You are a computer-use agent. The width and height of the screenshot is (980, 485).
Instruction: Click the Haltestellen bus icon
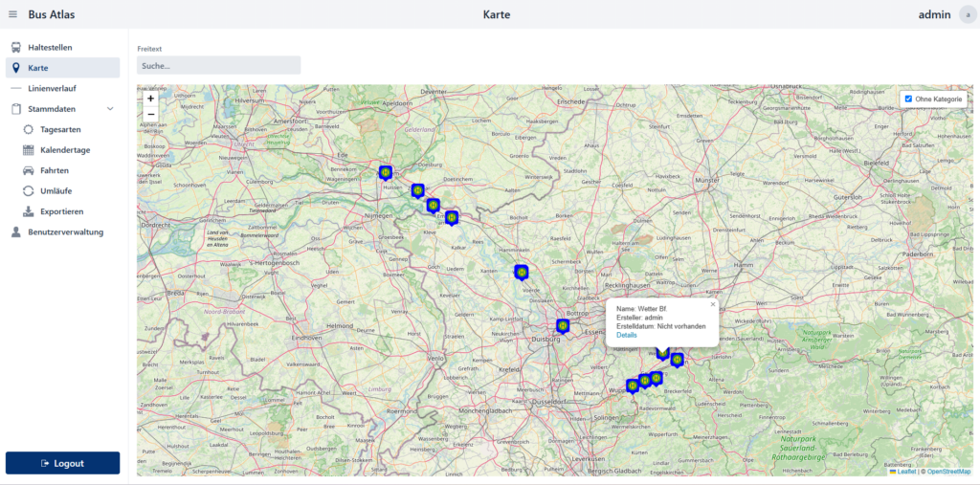(x=16, y=47)
